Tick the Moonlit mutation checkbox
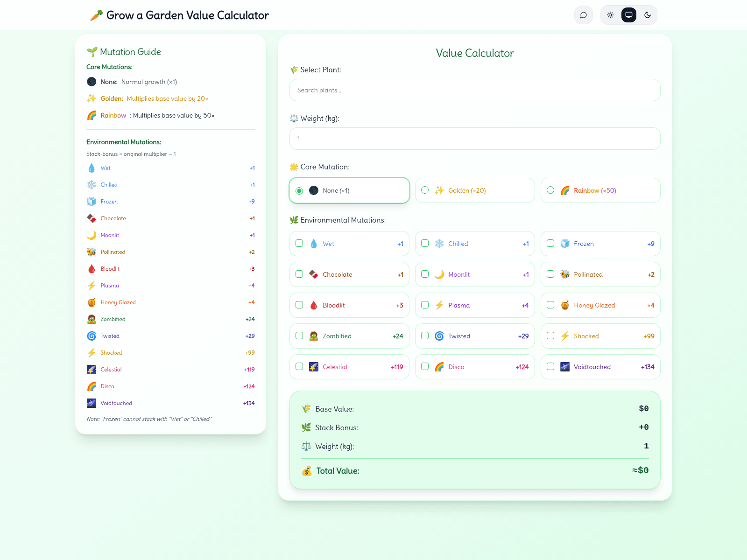The height and width of the screenshot is (560, 747). click(x=425, y=274)
